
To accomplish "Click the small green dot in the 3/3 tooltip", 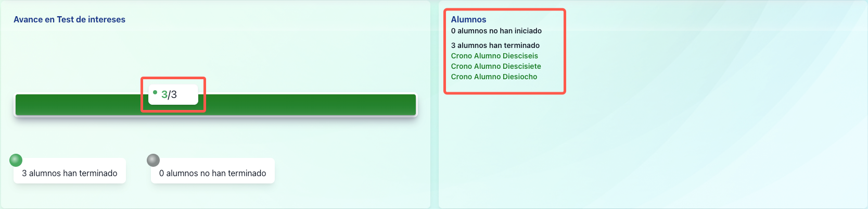I will 155,92.
